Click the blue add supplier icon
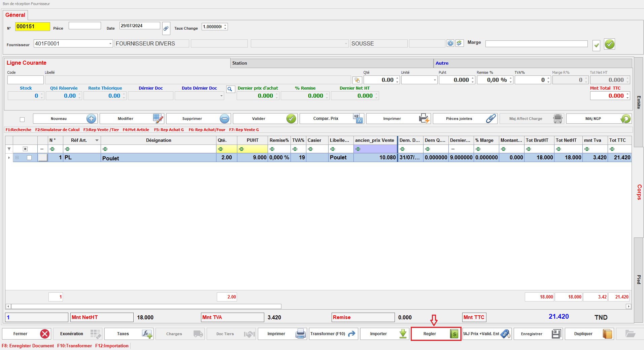Image resolution: width=644 pixels, height=350 pixels. pos(450,43)
